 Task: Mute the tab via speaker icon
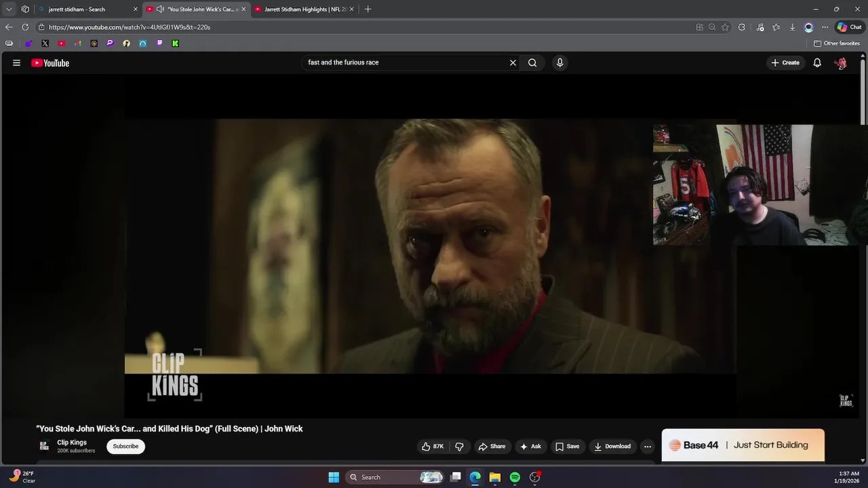[160, 9]
